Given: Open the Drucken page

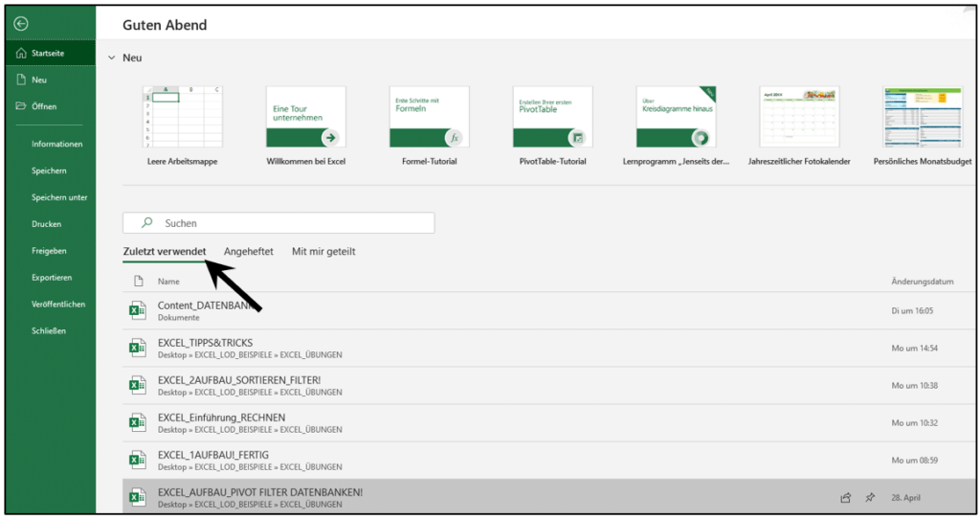Looking at the screenshot, I should point(46,224).
